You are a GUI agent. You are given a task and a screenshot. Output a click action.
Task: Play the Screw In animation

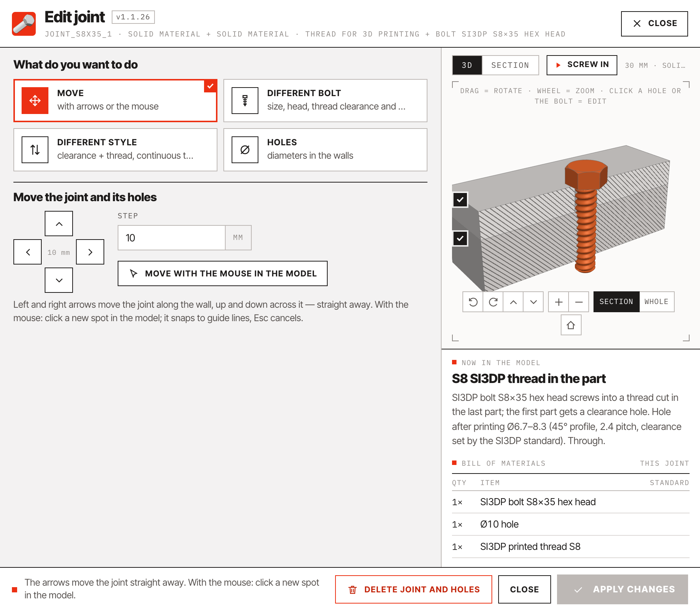[582, 65]
